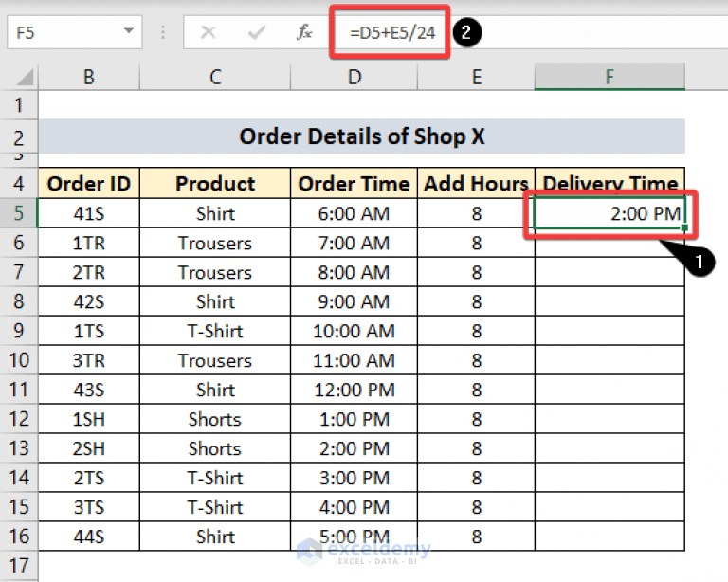Expand the Name Box dropdown arrow
Image resolution: width=728 pixels, height=582 pixels.
[129, 31]
